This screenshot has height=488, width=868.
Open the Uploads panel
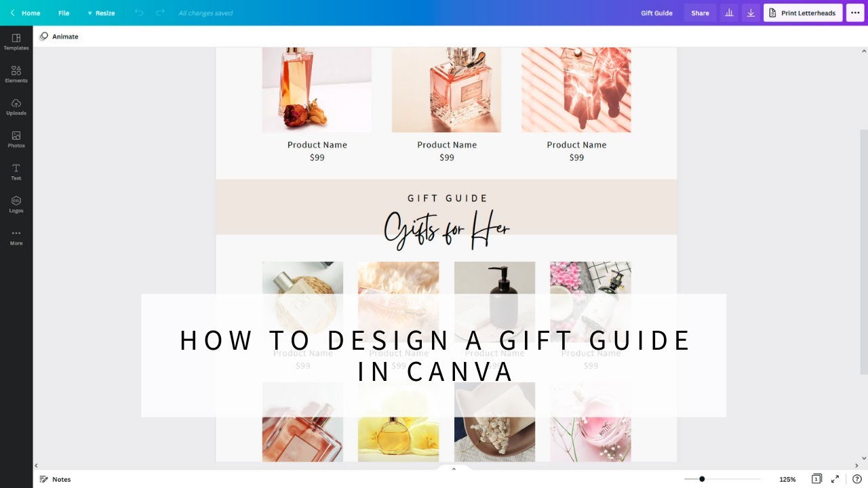(x=16, y=107)
